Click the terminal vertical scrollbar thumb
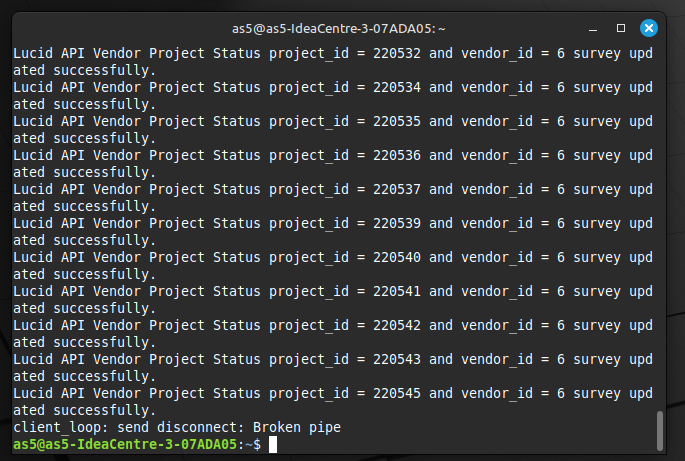The image size is (685, 461). pos(660,430)
